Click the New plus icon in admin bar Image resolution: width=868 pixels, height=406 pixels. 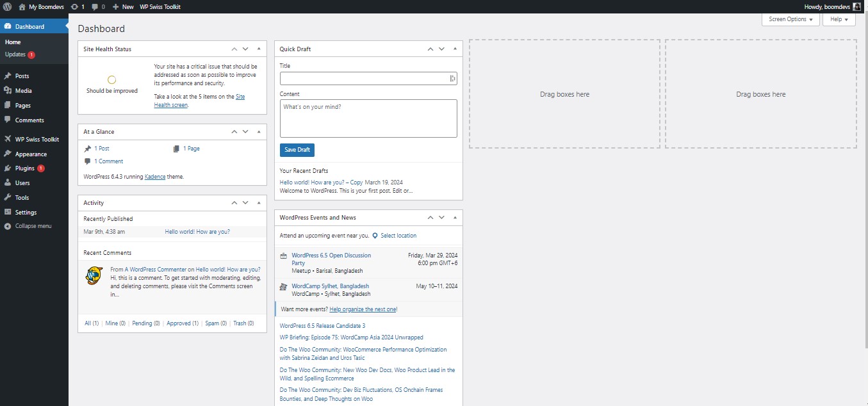point(115,6)
